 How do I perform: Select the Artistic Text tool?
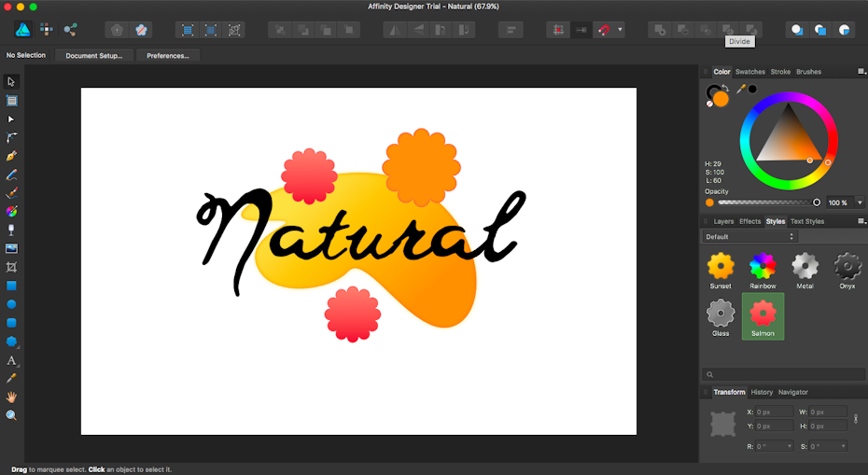pyautogui.click(x=11, y=360)
